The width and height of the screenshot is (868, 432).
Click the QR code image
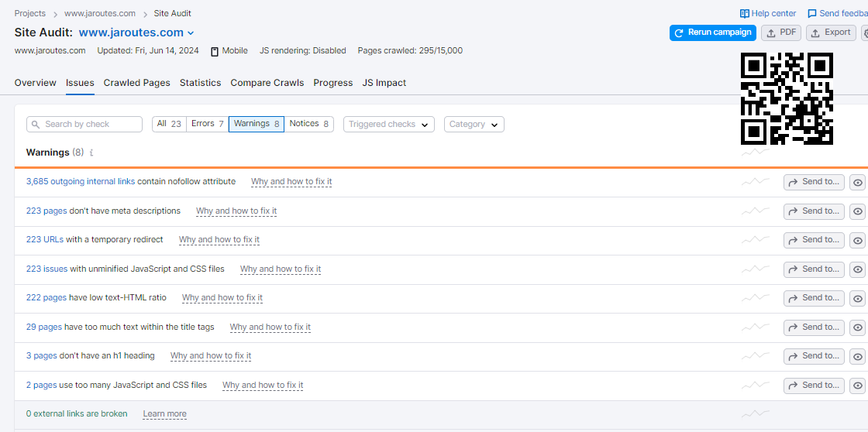[x=787, y=98]
